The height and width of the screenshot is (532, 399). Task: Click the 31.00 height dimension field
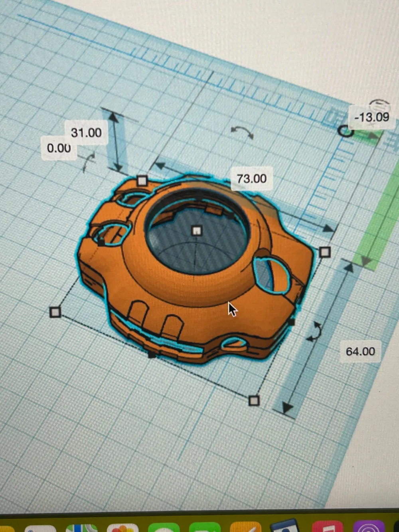coord(86,133)
